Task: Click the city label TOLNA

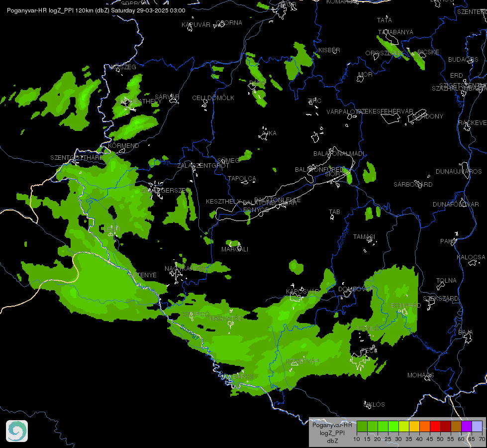Action: 446,280
